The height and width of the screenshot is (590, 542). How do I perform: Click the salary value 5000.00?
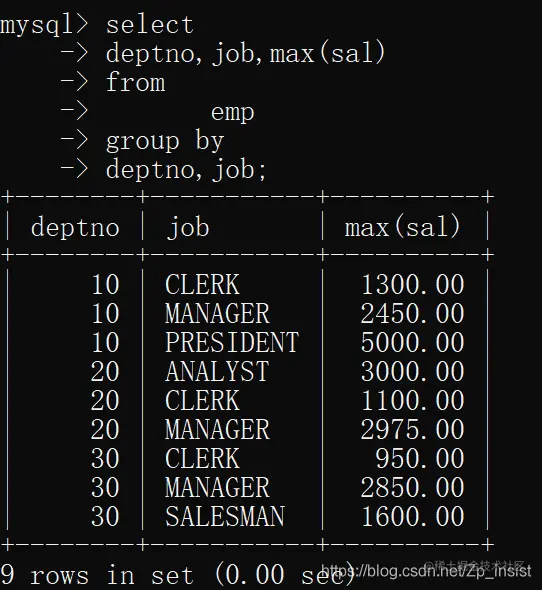413,342
